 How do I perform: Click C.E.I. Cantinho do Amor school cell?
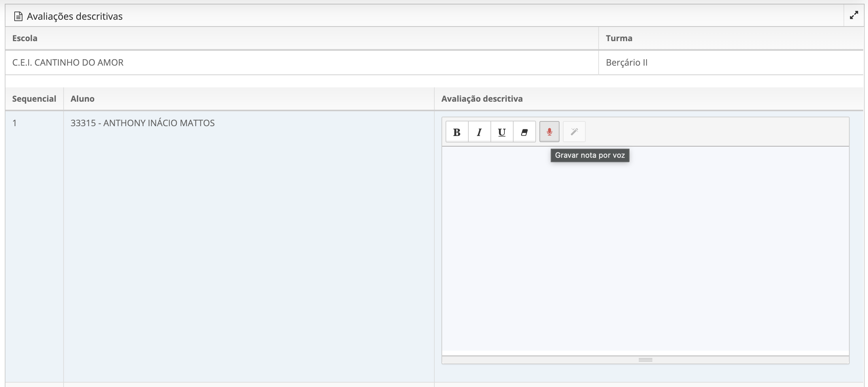point(68,63)
